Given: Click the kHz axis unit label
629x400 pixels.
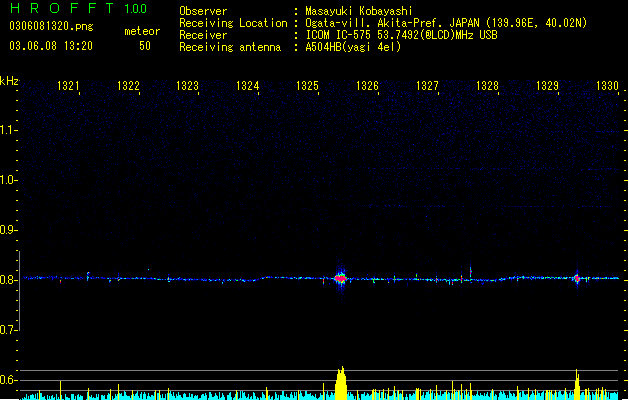Looking at the screenshot, I should pyautogui.click(x=9, y=81).
